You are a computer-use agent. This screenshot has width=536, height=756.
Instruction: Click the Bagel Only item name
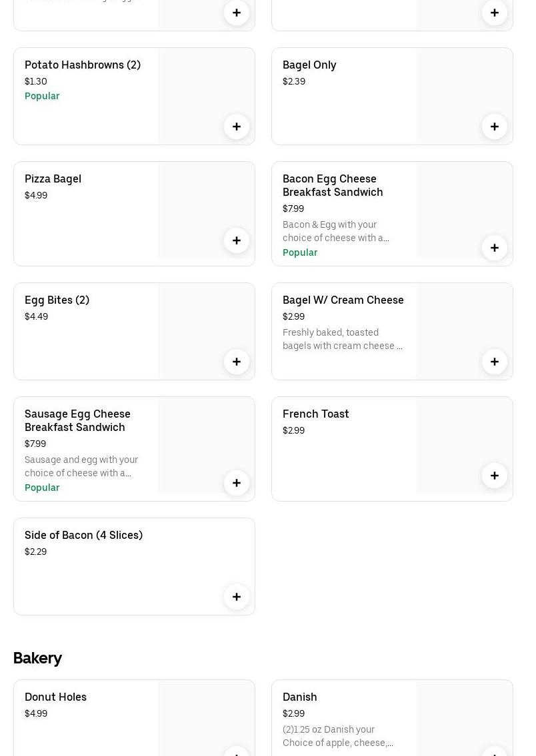309,65
